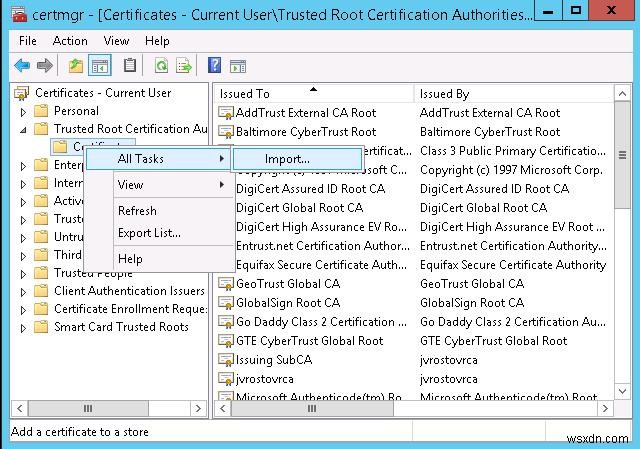Select Equifax Secure Certificate Auth... row
This screenshot has width=640, height=449.
point(321,265)
